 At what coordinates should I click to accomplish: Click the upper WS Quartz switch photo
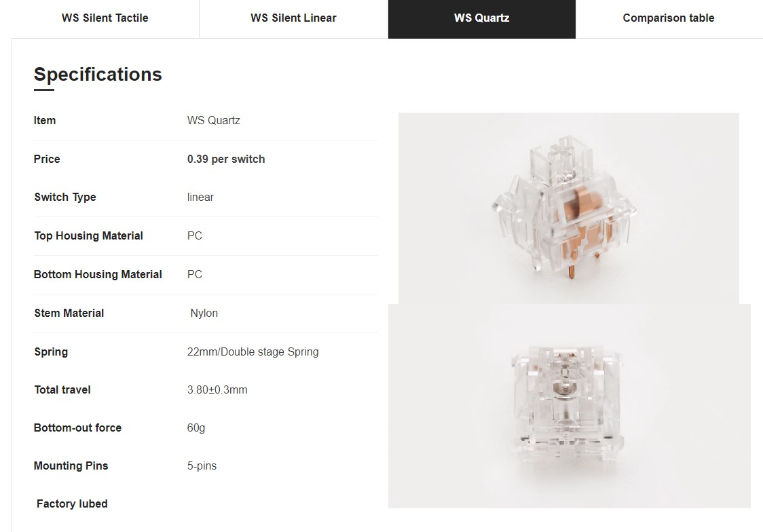click(x=568, y=208)
